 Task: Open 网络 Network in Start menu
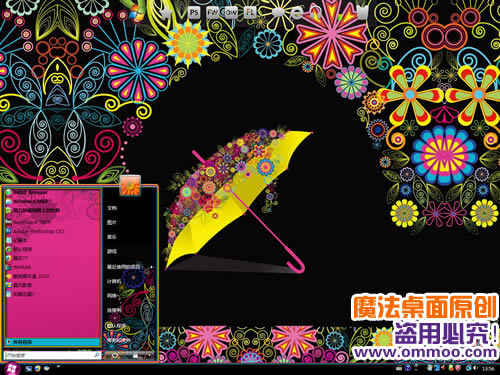[112, 296]
